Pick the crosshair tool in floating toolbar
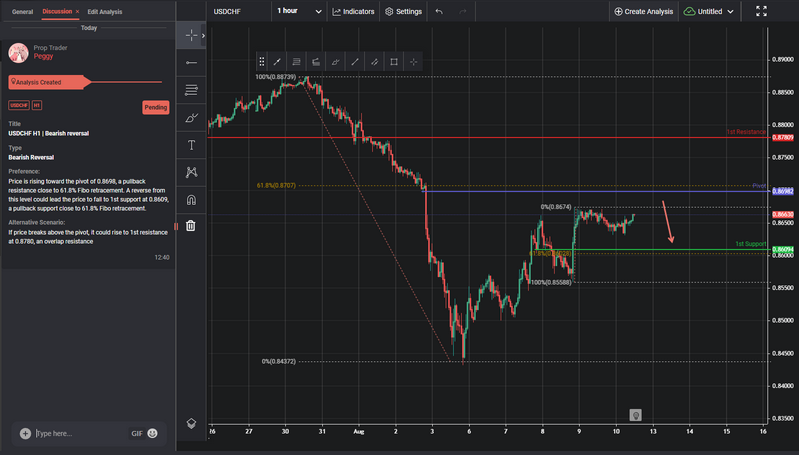This screenshot has width=799, height=455. (413, 62)
